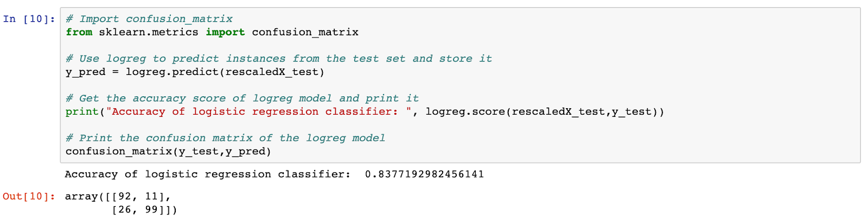868x218 pixels.
Task: Click the y_pred variable being assigned
Action: point(85,72)
